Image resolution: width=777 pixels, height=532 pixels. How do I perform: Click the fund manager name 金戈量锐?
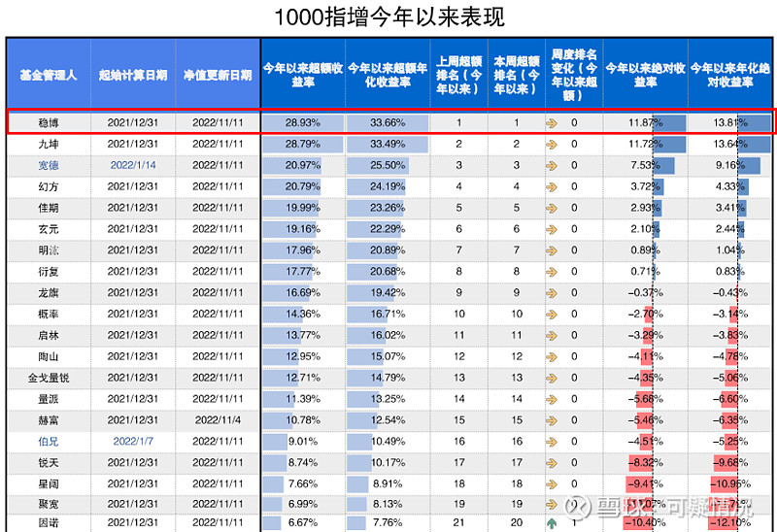[49, 378]
